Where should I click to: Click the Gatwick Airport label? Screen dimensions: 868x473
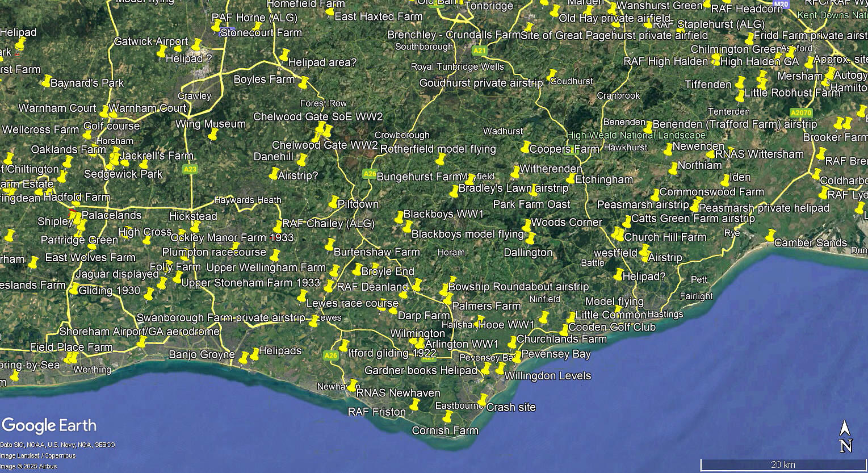pyautogui.click(x=150, y=41)
